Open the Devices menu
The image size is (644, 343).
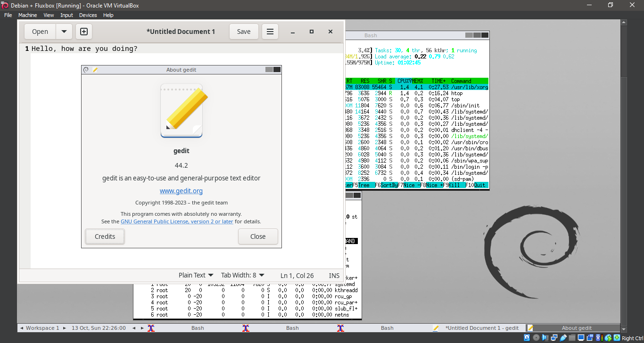[88, 15]
